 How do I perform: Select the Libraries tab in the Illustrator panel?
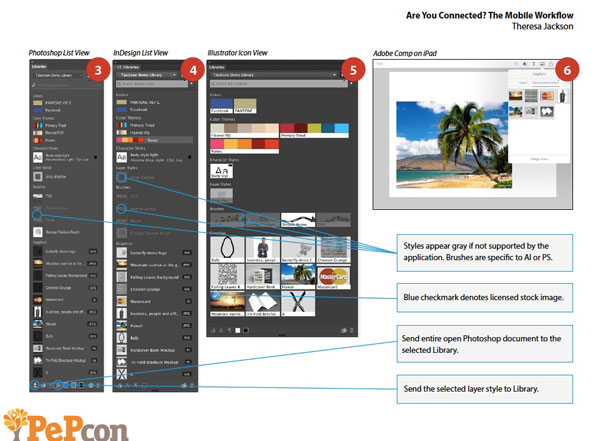217,67
